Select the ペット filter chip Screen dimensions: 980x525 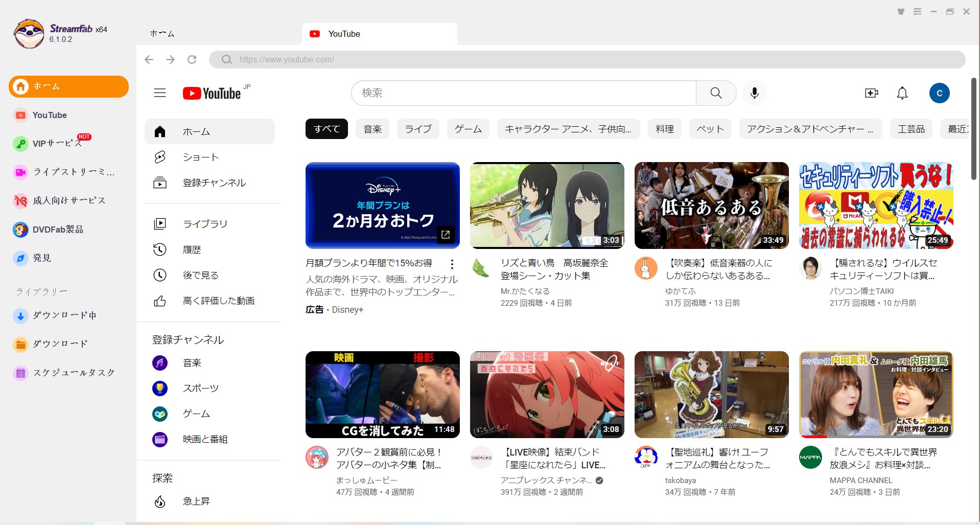(710, 129)
